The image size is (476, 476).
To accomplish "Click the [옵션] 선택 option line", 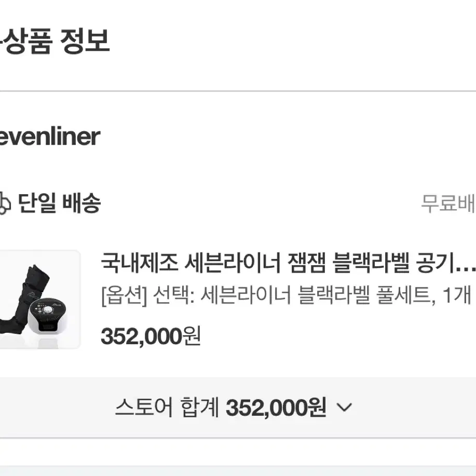I will pyautogui.click(x=286, y=295).
